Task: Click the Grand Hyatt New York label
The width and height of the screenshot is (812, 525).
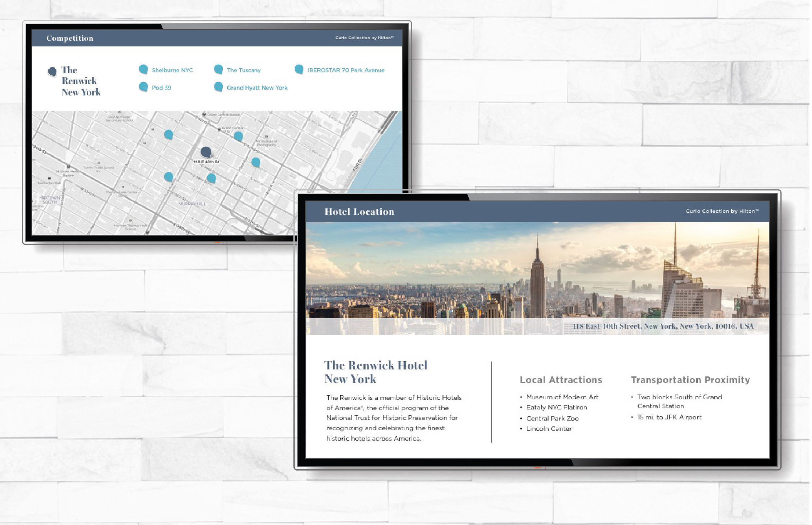Action: (257, 88)
